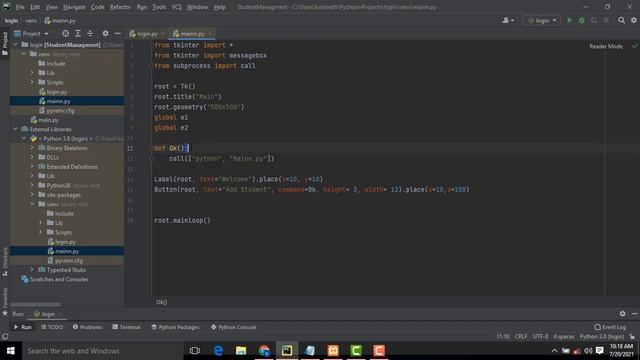Image resolution: width=640 pixels, height=360 pixels.
Task: Toggle the Run tool window button in the bottom bar
Action: 23,327
